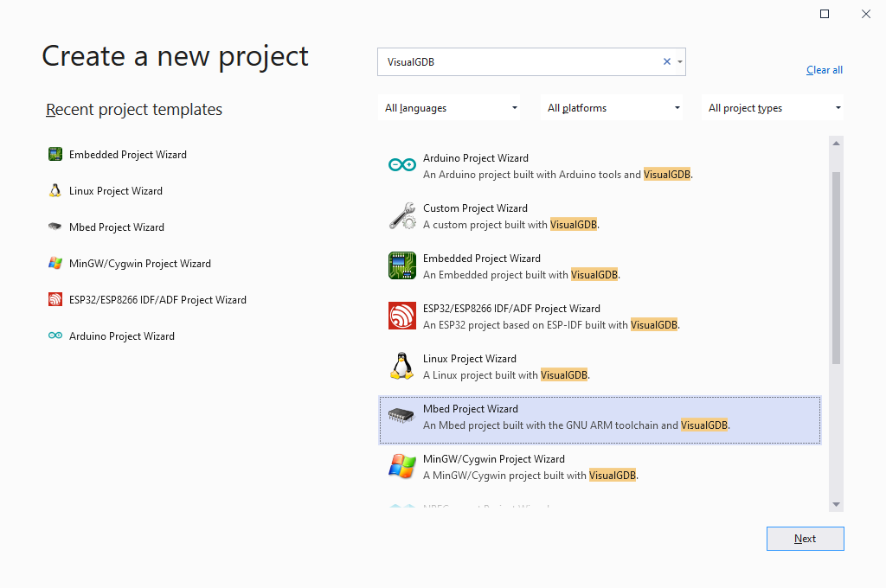Click the Next button
Viewport: 886px width, 588px height.
click(806, 539)
